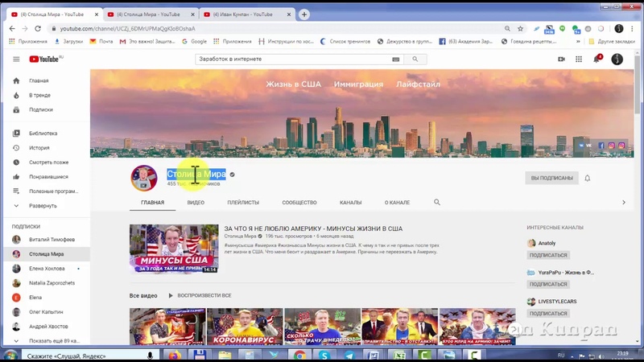
Task: Click the YouTube logo to go home
Action: coord(45,60)
